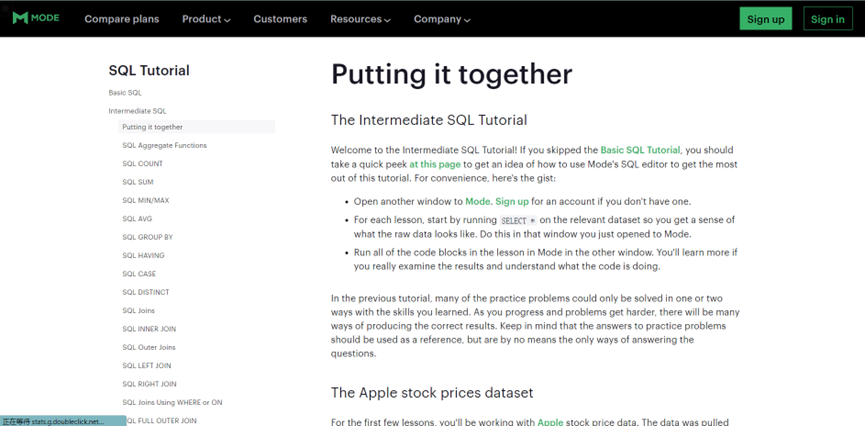Navigate to the SQL CASE lesson
865x426 pixels.
[x=139, y=274]
